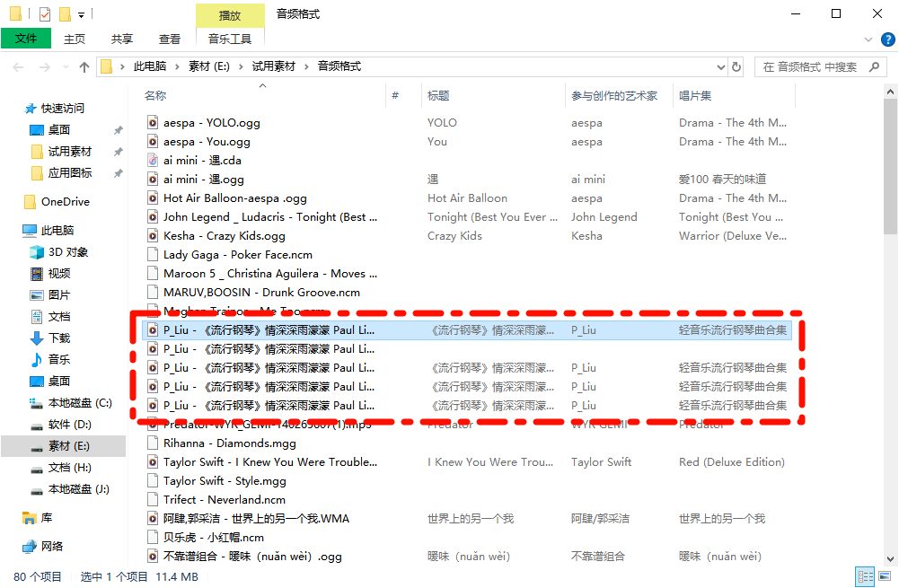
Task: Click the cda file's CD icon
Action: click(x=153, y=161)
